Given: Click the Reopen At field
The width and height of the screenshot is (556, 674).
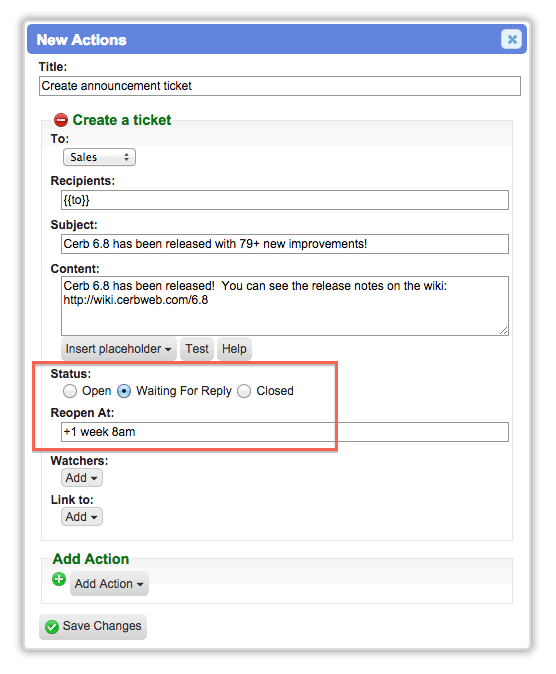Looking at the screenshot, I should [285, 432].
